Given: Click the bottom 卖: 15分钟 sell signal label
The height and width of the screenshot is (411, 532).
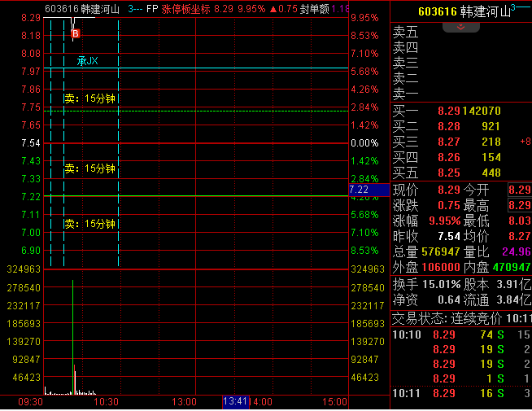Looking at the screenshot, I should point(89,224).
